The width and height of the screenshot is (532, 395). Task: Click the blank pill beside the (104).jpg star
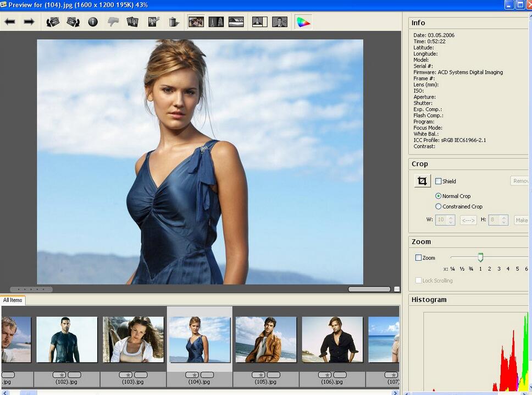pyautogui.click(x=207, y=375)
